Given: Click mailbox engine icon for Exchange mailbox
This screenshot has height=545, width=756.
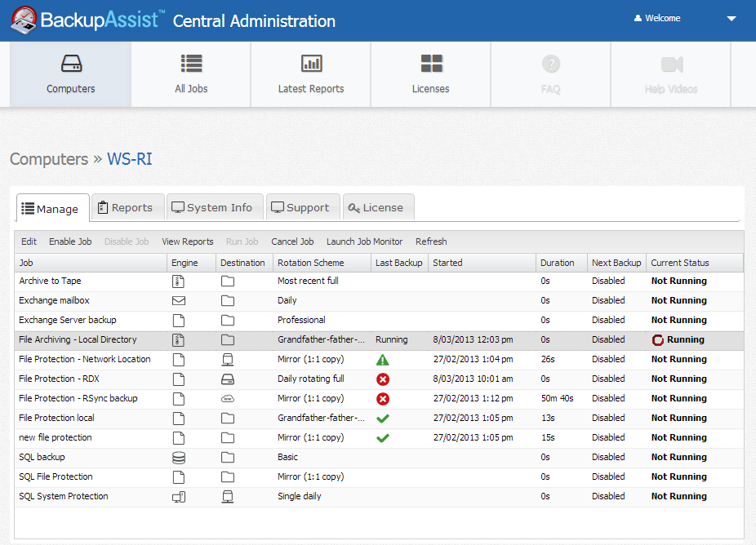Looking at the screenshot, I should coord(179,301).
